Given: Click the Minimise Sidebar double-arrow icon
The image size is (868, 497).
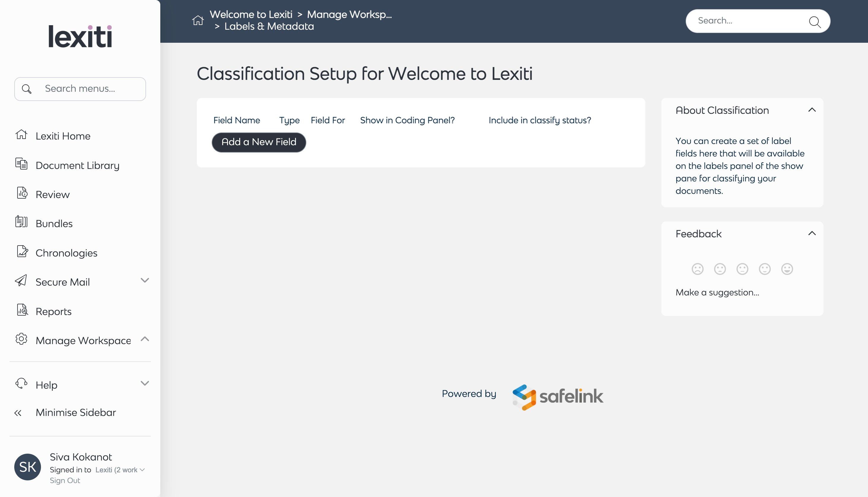Looking at the screenshot, I should (x=18, y=413).
